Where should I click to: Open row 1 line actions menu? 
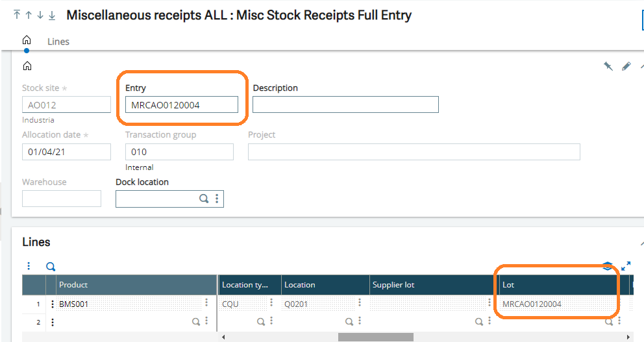pyautogui.click(x=52, y=304)
